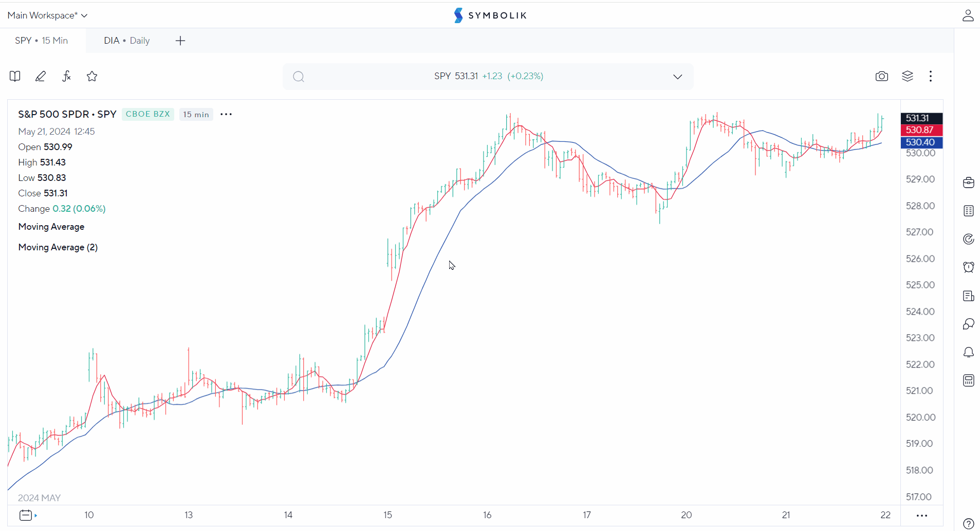Image resolution: width=980 pixels, height=531 pixels.
Task: Click the star favorites icon
Action: (x=92, y=77)
